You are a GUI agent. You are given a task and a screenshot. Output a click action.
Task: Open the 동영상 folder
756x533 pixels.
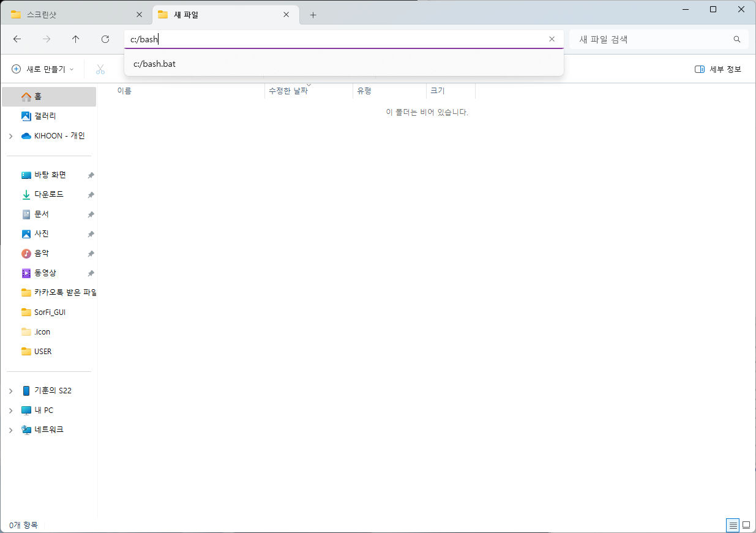[x=49, y=273]
